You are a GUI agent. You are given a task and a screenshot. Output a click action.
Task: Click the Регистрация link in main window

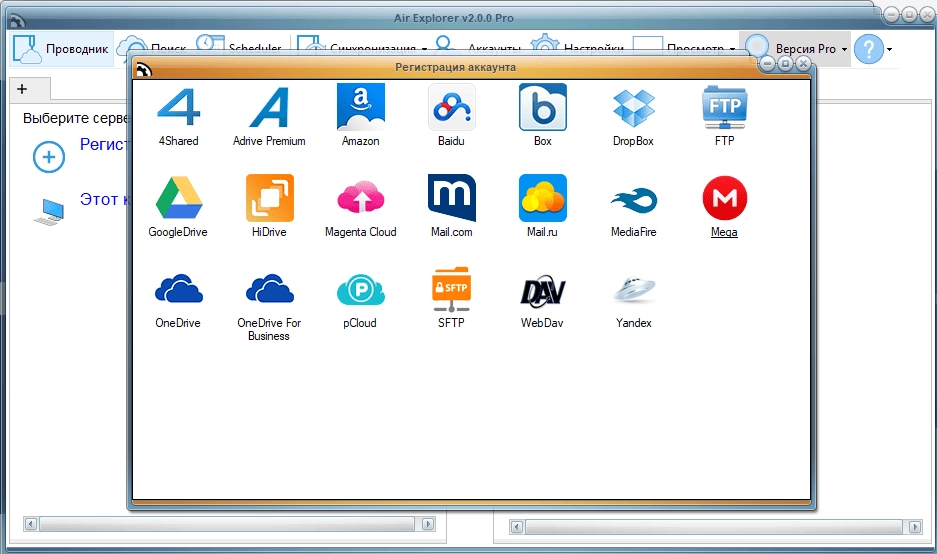[x=105, y=144]
